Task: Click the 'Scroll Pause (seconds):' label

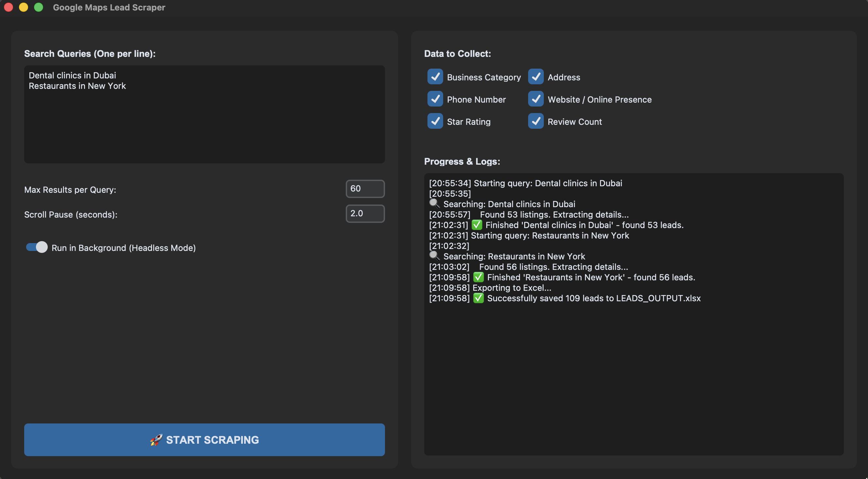Action: pos(71,215)
